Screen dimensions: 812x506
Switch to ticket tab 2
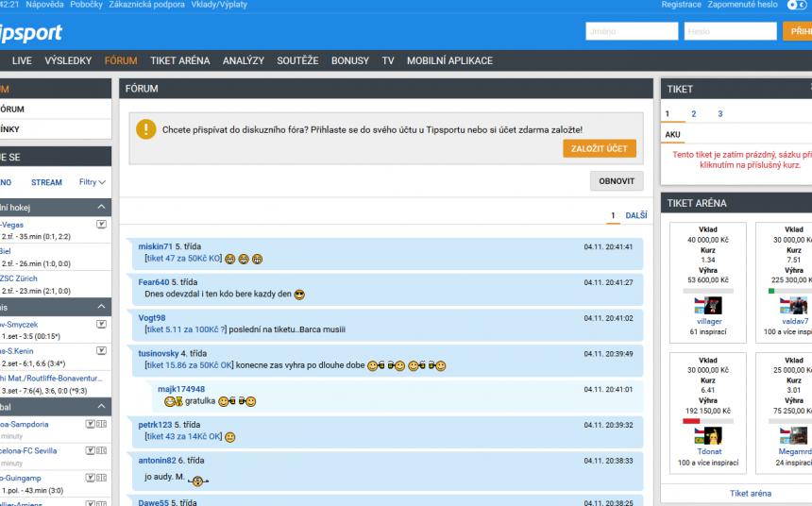pyautogui.click(x=693, y=114)
